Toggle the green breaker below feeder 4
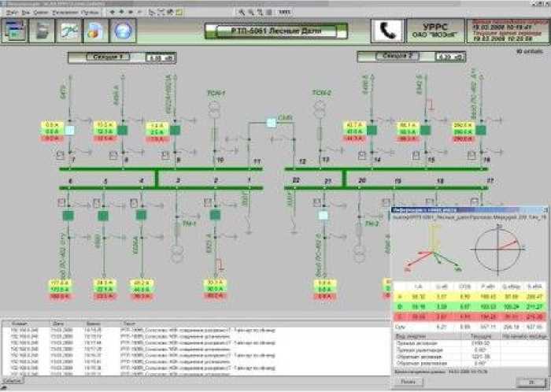 (141, 215)
